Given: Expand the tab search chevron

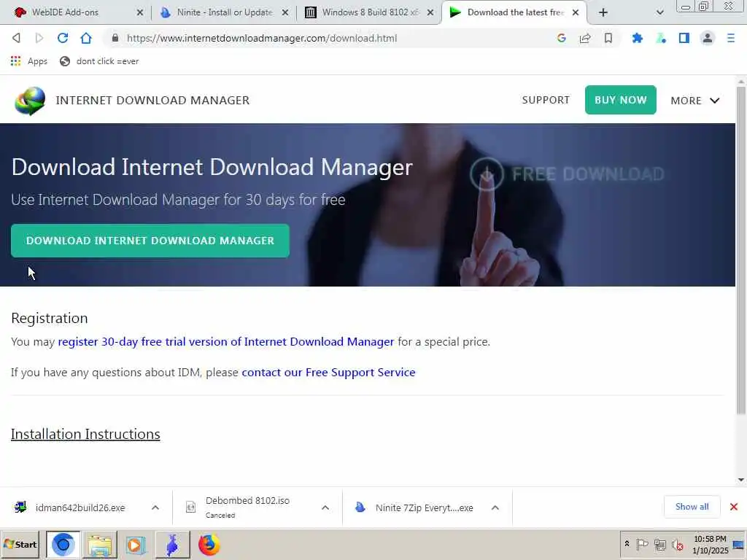Looking at the screenshot, I should point(659,12).
